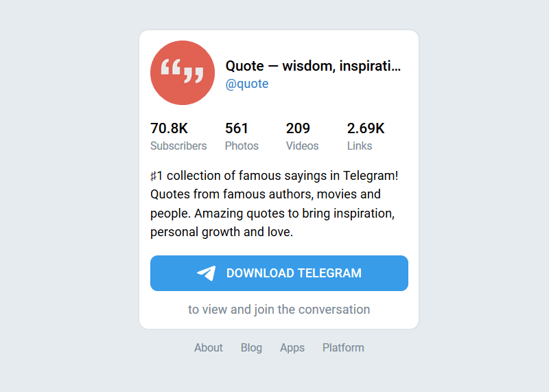Open the @quote username link
Image resolution: width=549 pixels, height=392 pixels.
tap(247, 84)
